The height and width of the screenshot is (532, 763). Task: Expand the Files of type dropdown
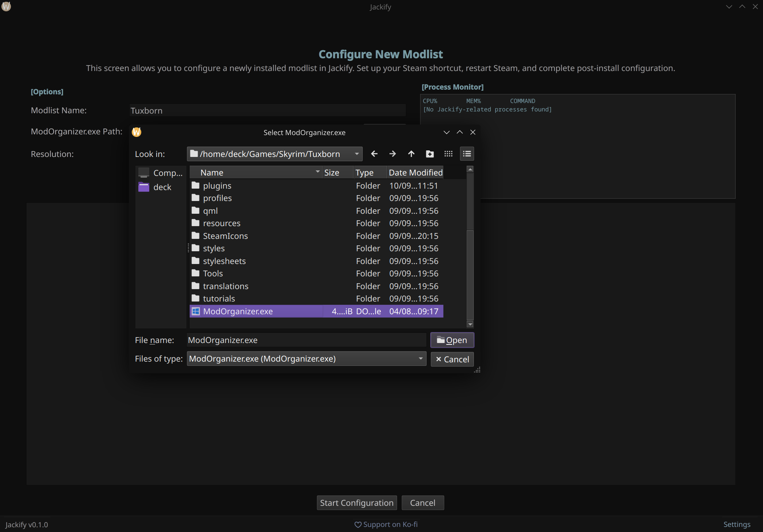pos(420,359)
